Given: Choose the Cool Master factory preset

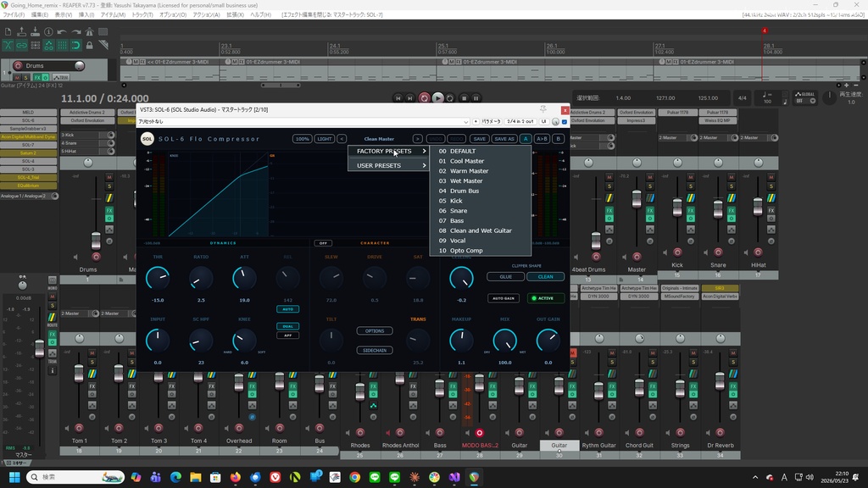Looking at the screenshot, I should tap(480, 161).
